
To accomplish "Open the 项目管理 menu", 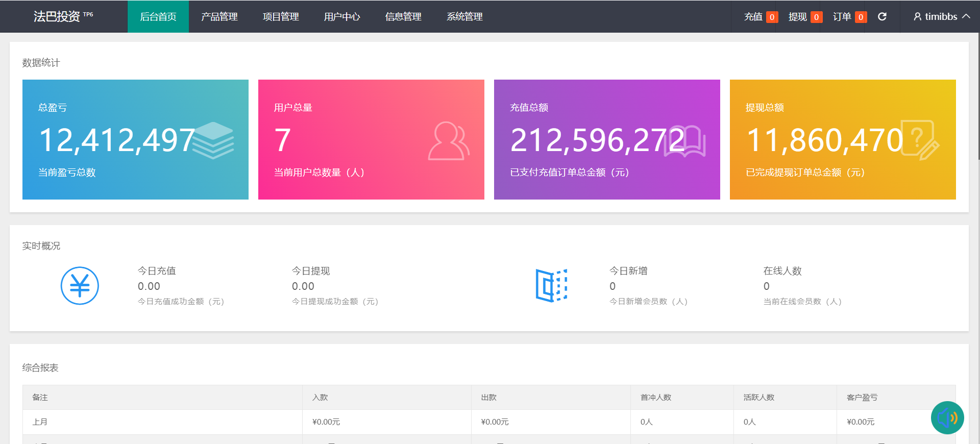I will tap(281, 17).
